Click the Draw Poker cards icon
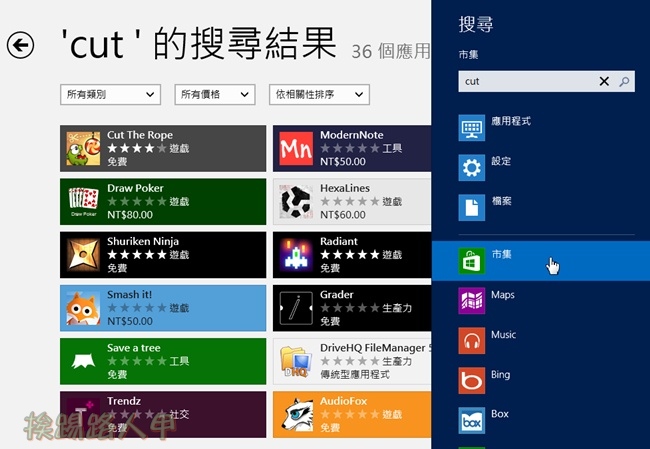This screenshot has height=449, width=650. (83, 201)
